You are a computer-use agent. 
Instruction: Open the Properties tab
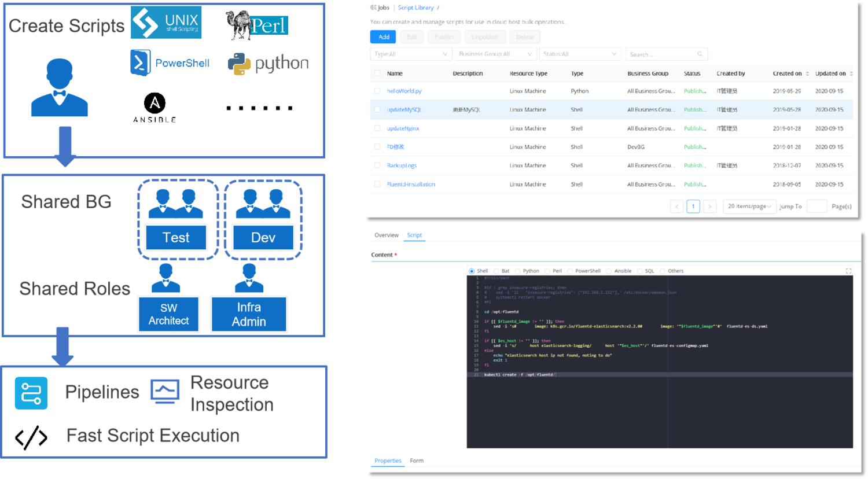pos(388,460)
